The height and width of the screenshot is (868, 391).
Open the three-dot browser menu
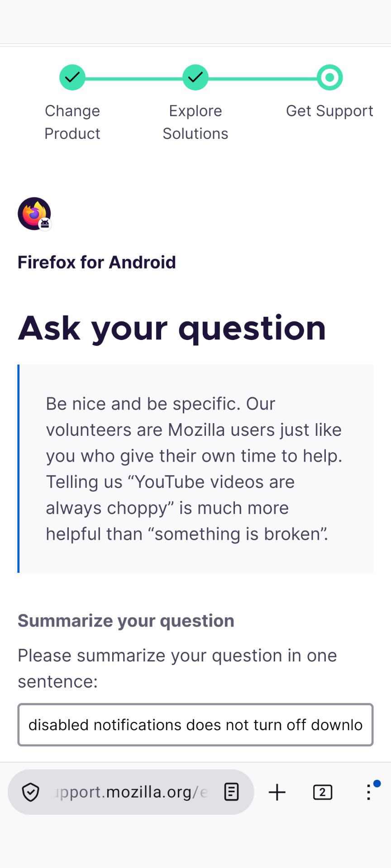[369, 792]
